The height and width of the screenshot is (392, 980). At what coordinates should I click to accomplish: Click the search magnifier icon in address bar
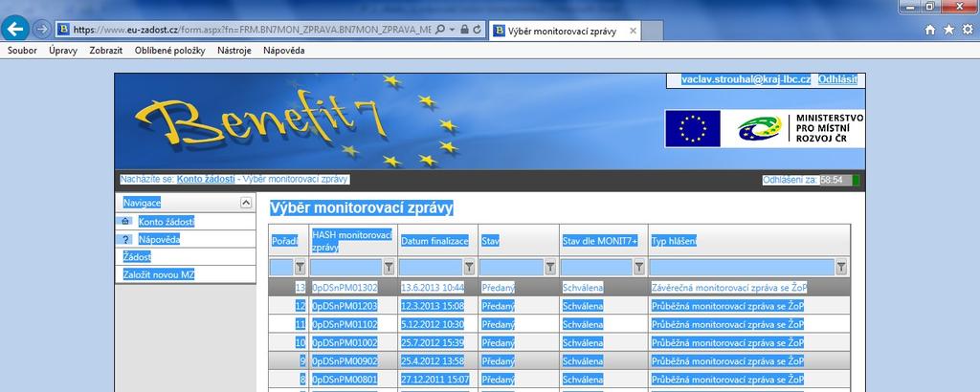click(x=440, y=30)
